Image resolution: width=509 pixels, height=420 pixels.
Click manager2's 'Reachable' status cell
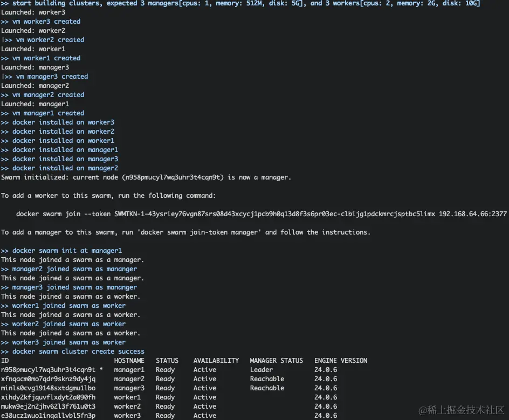click(x=267, y=379)
